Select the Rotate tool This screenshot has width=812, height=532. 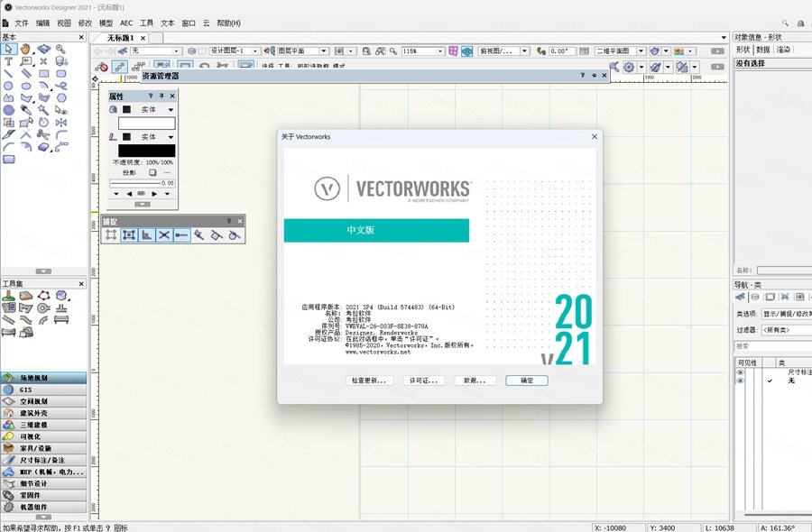click(x=43, y=123)
